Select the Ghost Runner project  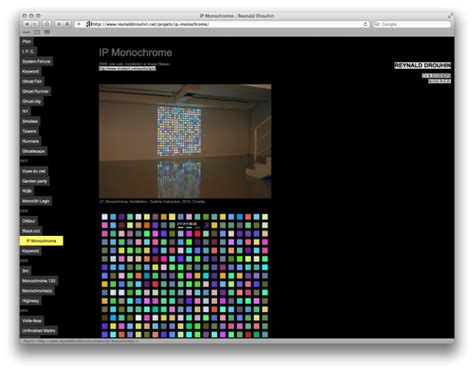36,91
